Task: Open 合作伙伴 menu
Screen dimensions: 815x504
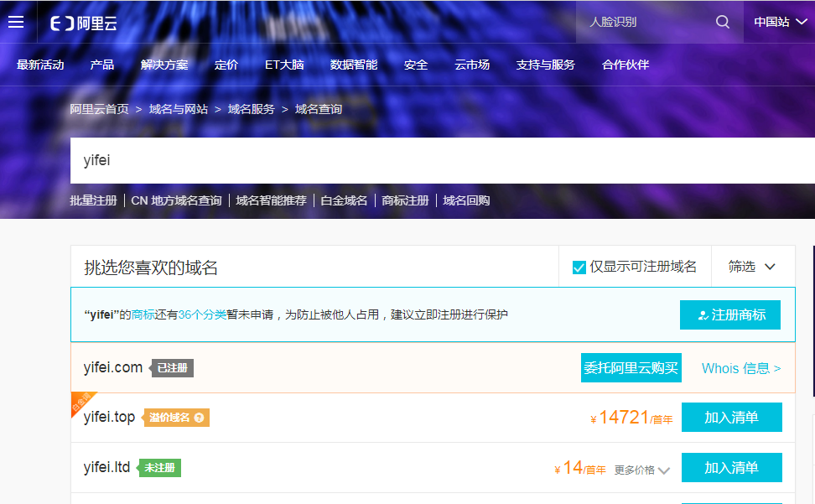Action: tap(626, 65)
